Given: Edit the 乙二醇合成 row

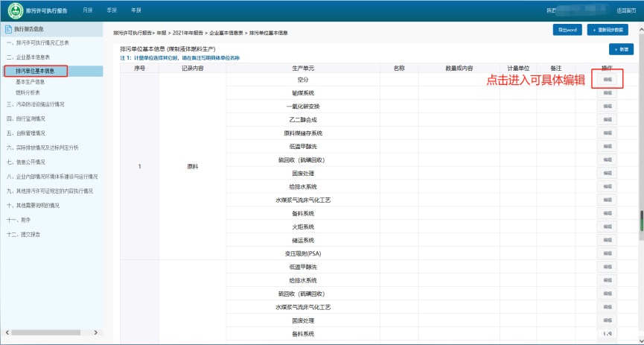Looking at the screenshot, I should [x=607, y=120].
